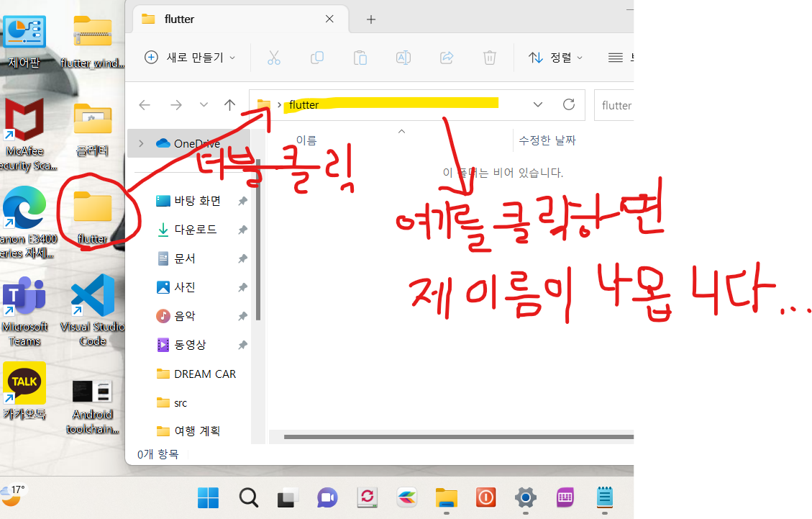Click the Rename icon in toolbar
The width and height of the screenshot is (812, 519).
pyautogui.click(x=403, y=58)
